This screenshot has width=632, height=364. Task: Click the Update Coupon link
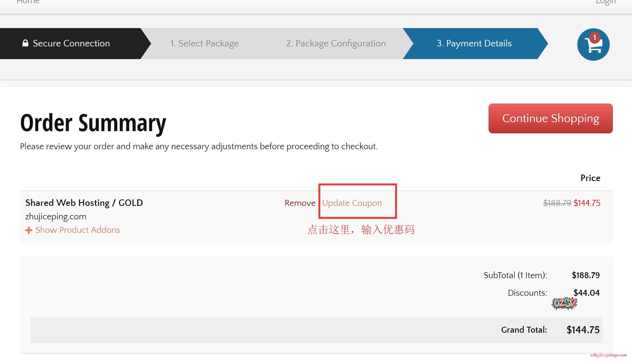[352, 203]
